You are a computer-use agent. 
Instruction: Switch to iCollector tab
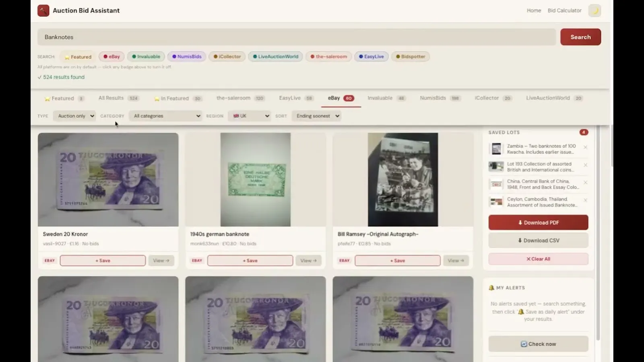[493, 98]
